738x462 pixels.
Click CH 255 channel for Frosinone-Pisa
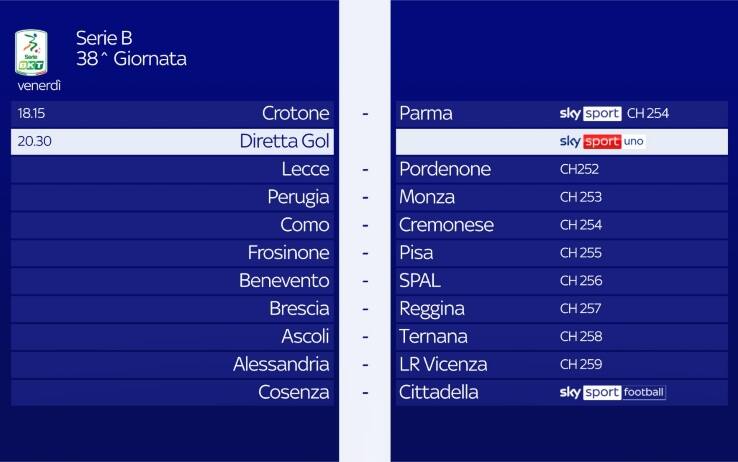coord(581,253)
